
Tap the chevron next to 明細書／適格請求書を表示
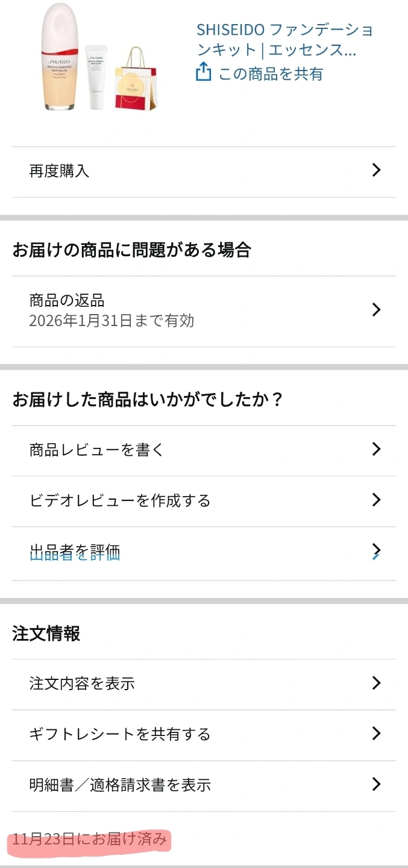click(x=377, y=784)
